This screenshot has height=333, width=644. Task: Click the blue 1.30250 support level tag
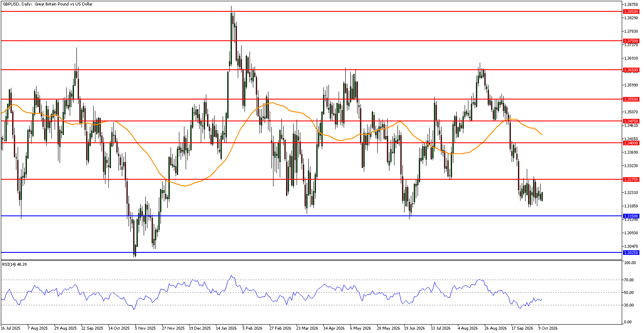[x=631, y=252]
